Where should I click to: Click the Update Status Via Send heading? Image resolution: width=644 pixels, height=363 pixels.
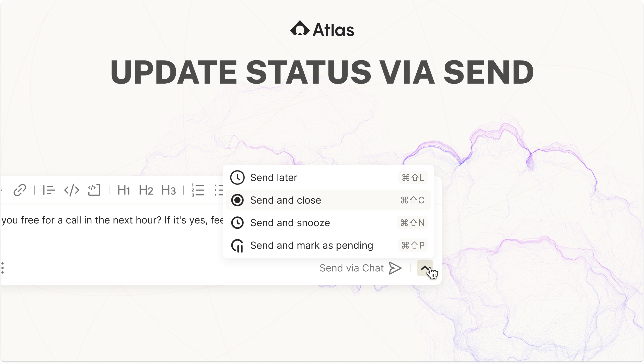click(322, 72)
